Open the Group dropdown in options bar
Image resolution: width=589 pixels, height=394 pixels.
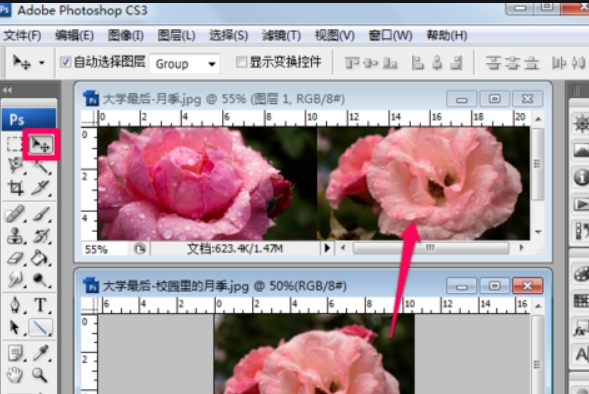[x=184, y=64]
